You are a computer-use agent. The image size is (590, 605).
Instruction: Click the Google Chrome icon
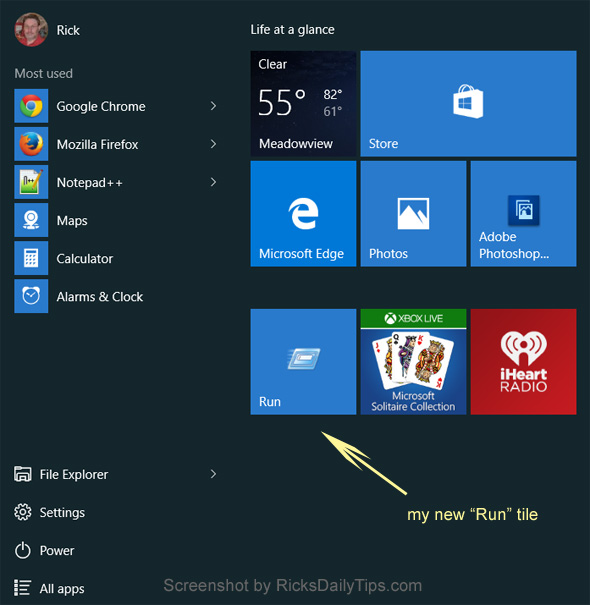31,106
